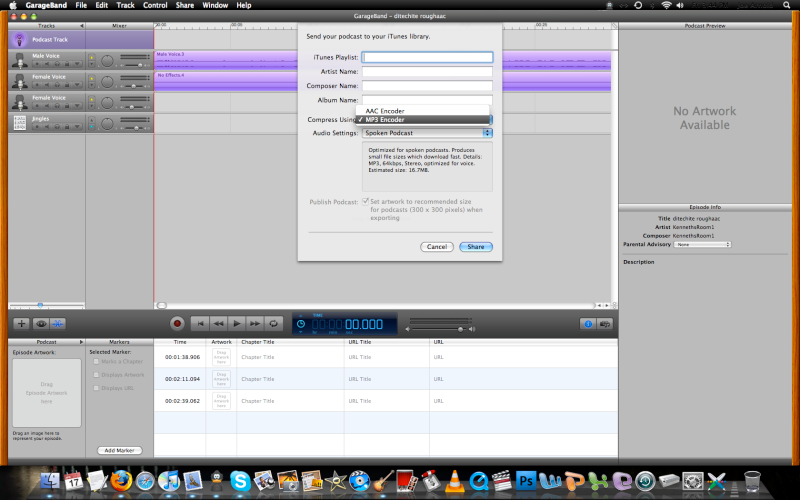Click the Jingles track pan knob
This screenshot has height=500, width=800.
click(x=107, y=123)
